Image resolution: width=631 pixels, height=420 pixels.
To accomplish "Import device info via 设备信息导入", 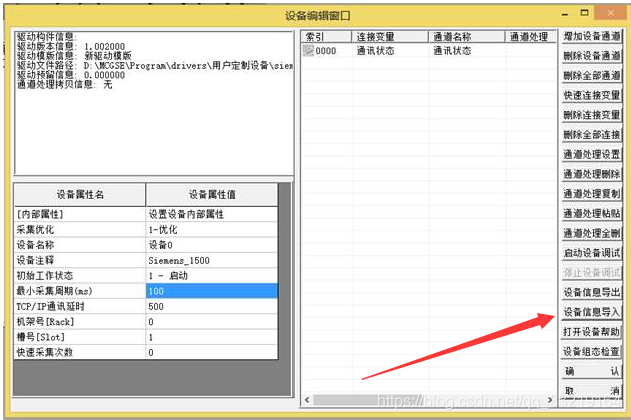I will [x=592, y=312].
